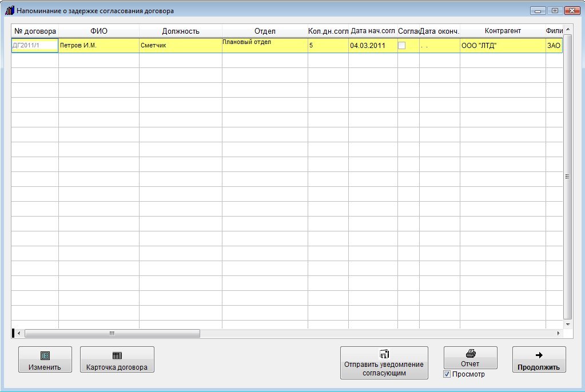Image resolution: width=585 pixels, height=392 pixels.
Task: Click vertical scrollbar down arrow
Action: pyautogui.click(x=568, y=325)
